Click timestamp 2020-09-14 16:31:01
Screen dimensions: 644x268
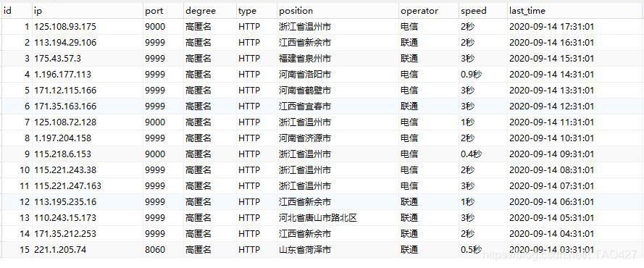(551, 43)
